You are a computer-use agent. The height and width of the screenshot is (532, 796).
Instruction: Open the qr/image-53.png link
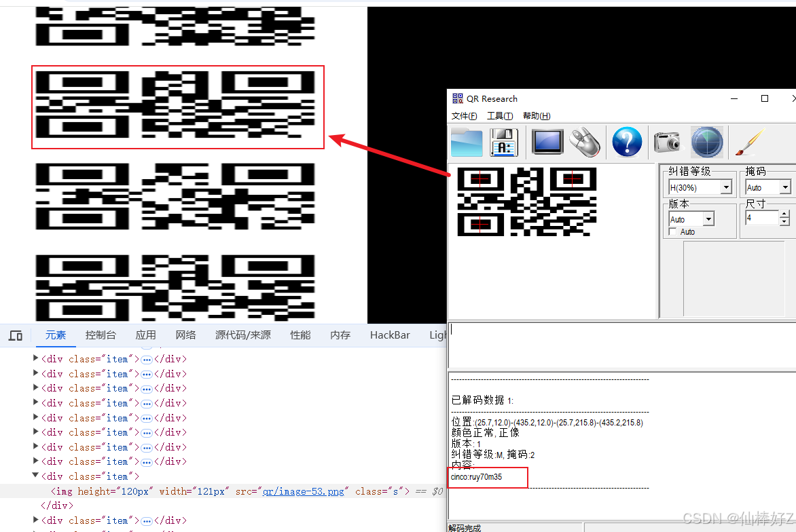pos(303,491)
